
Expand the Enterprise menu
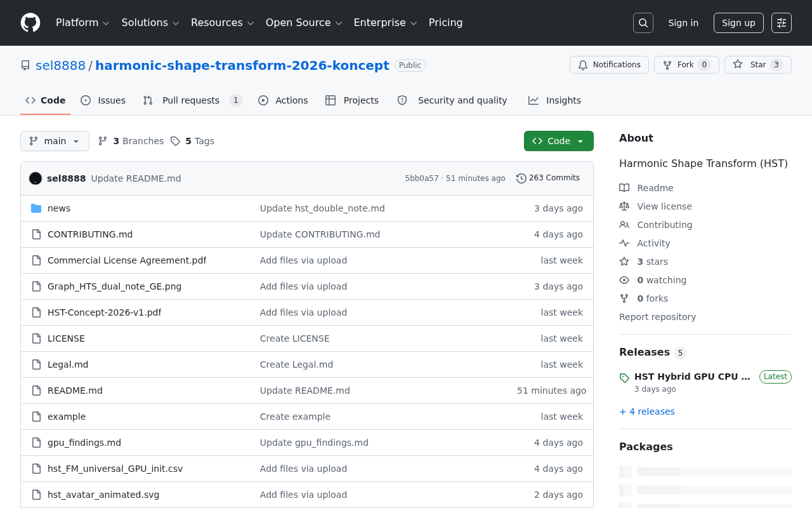coord(385,23)
